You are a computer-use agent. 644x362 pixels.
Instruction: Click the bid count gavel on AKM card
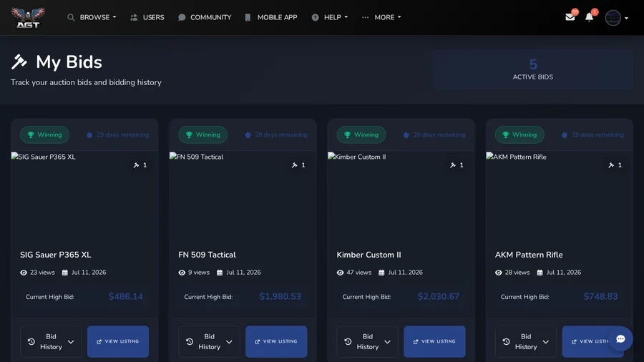pyautogui.click(x=611, y=165)
